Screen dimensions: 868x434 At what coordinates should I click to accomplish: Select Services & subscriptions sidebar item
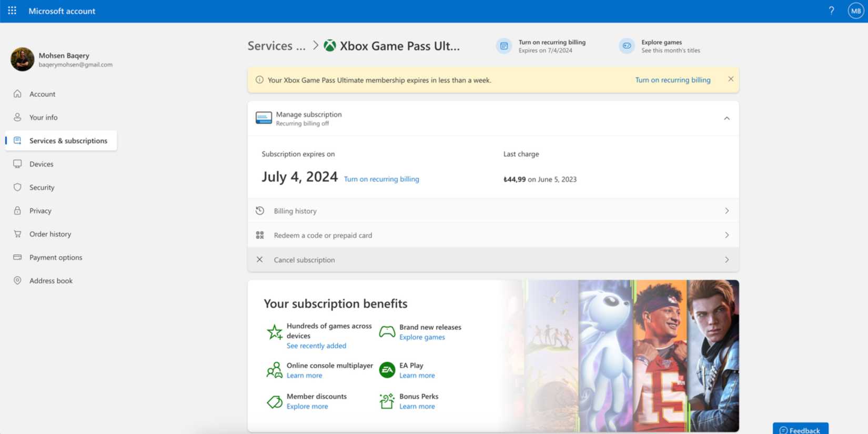coord(61,140)
